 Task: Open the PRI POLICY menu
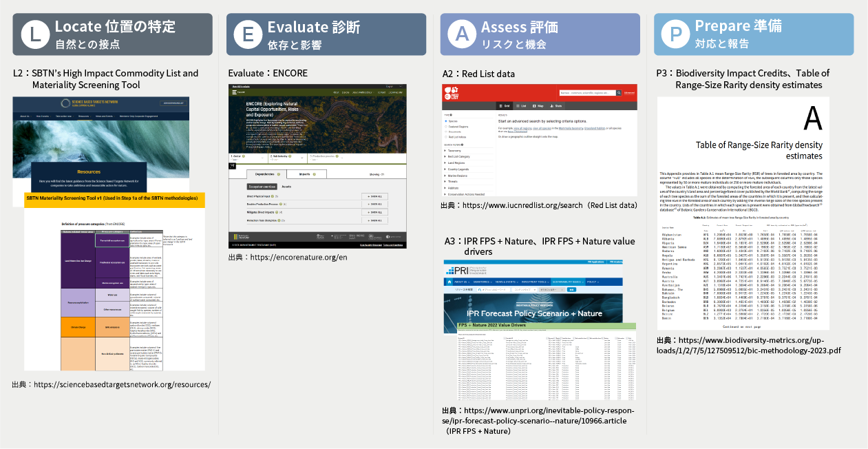coord(593,282)
